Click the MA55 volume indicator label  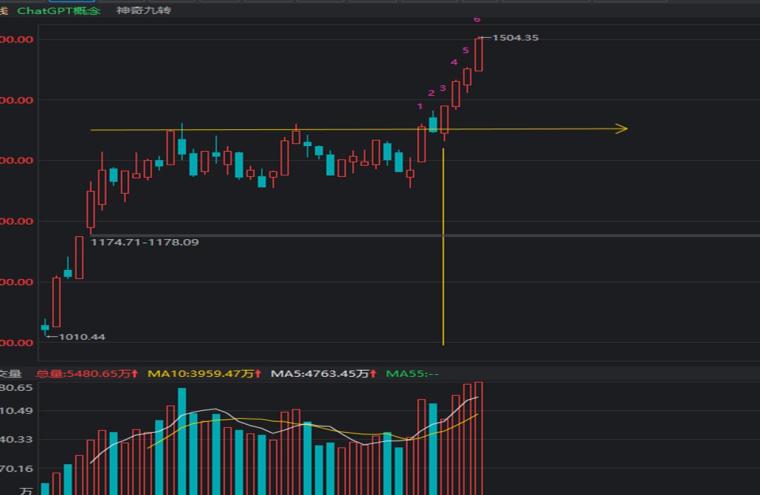pyautogui.click(x=413, y=374)
